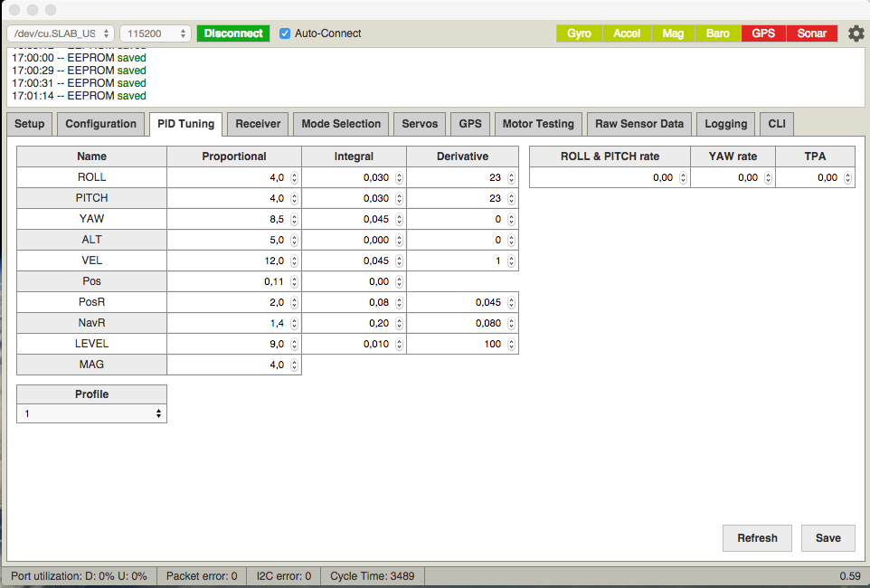This screenshot has height=588, width=870.
Task: Click the Gyro sensor status indicator
Action: coord(579,33)
